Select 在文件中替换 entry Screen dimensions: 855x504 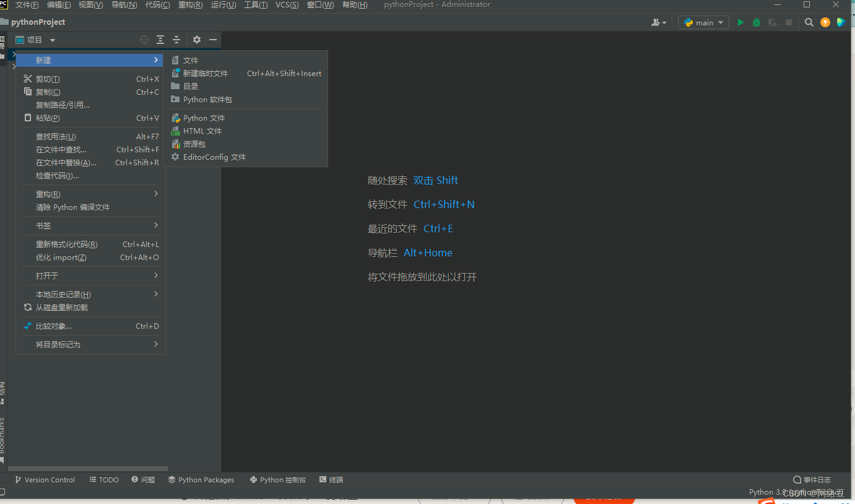(x=90, y=162)
